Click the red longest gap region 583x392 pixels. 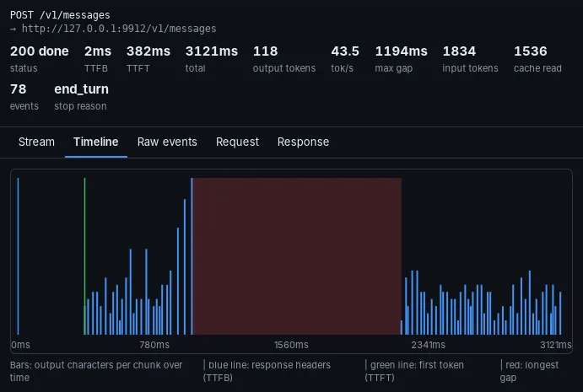pyautogui.click(x=297, y=256)
